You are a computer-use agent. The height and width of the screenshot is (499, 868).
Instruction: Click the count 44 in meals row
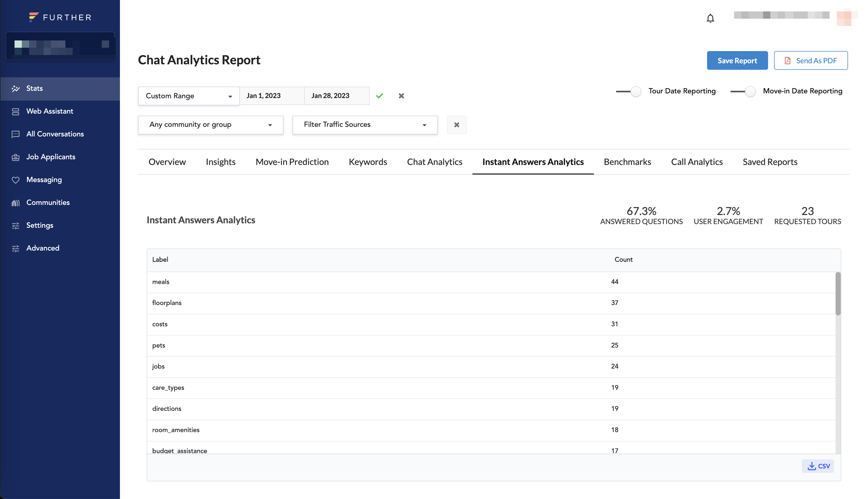coord(615,282)
